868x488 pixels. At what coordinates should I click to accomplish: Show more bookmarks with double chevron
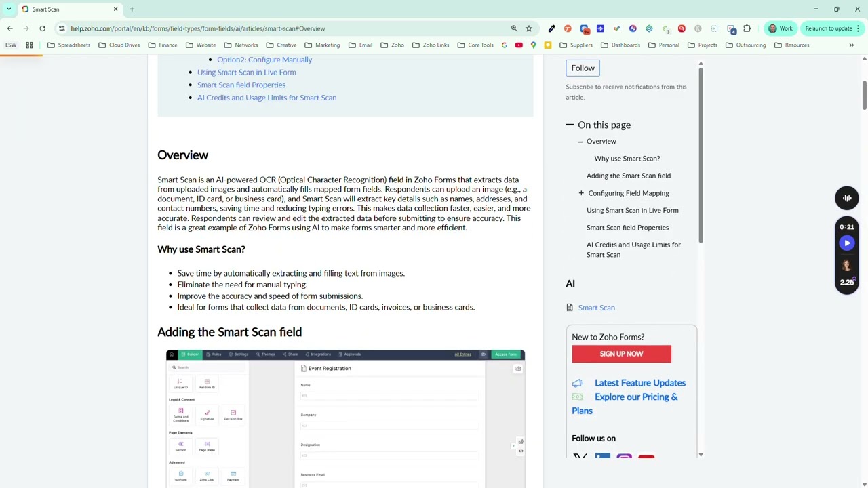[x=852, y=45]
